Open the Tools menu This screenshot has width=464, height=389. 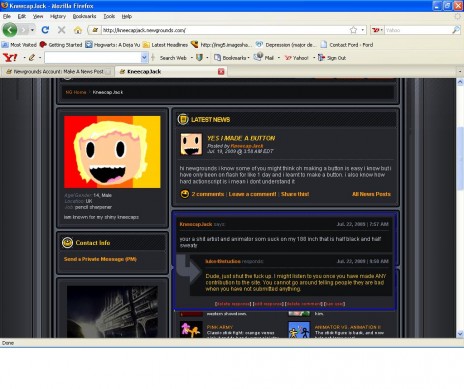[109, 16]
